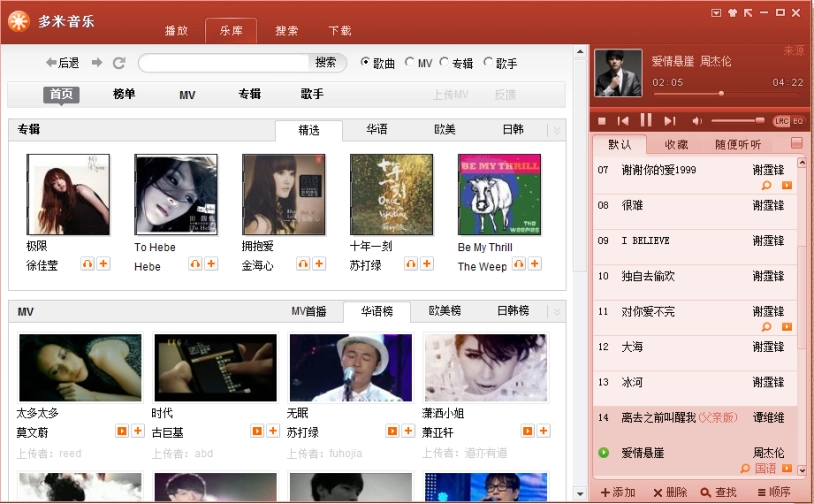This screenshot has height=504, width=814.
Task: Add MV 无眠 using plus icon
Action: point(408,431)
